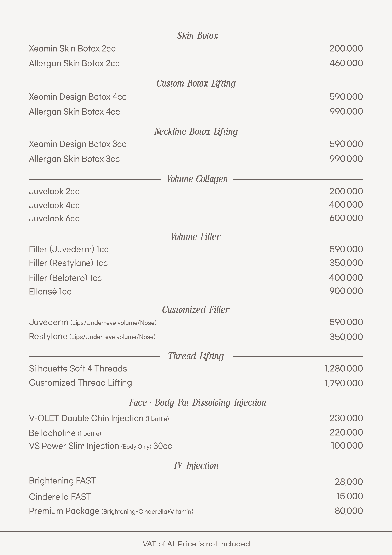Click the price for Juvelook 4cc

[x=346, y=205]
